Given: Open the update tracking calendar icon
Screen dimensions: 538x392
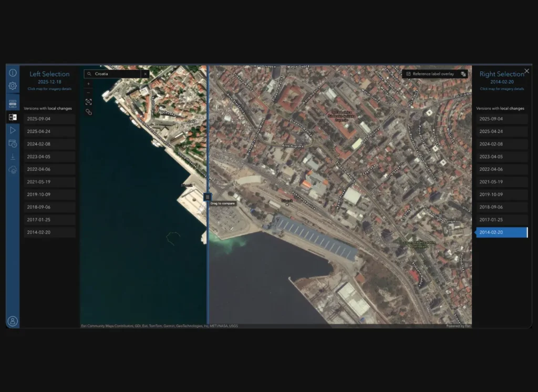Looking at the screenshot, I should [13, 143].
